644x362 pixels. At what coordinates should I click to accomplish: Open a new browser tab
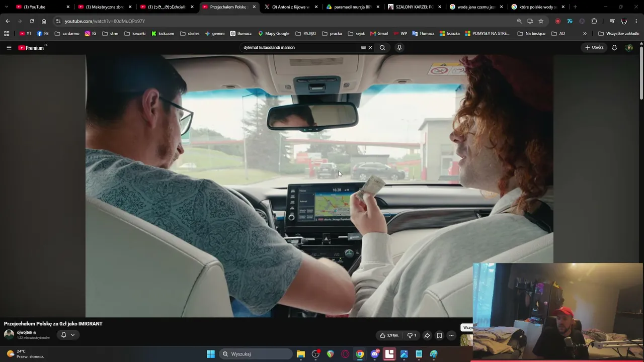coord(575,7)
